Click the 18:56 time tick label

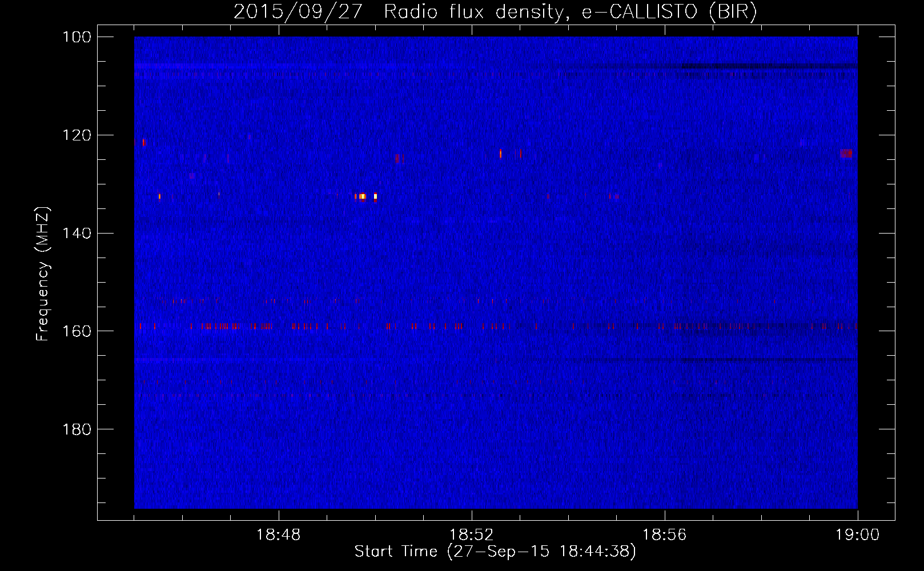(x=665, y=535)
